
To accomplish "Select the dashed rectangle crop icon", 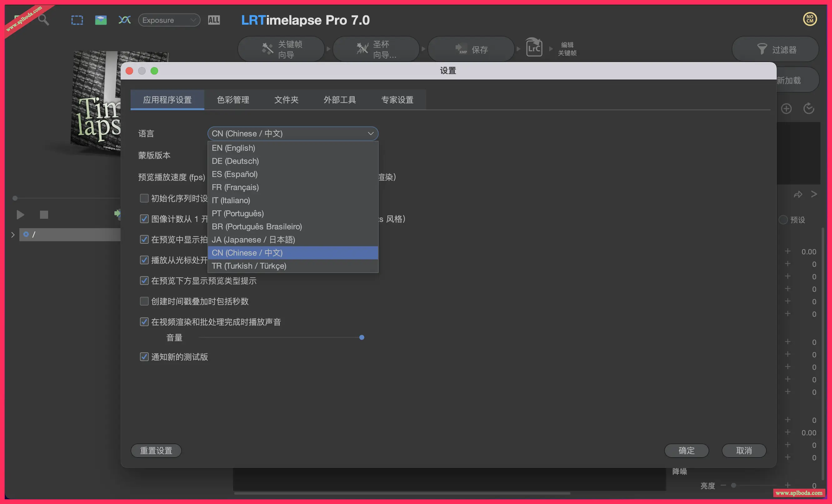I will (77, 20).
